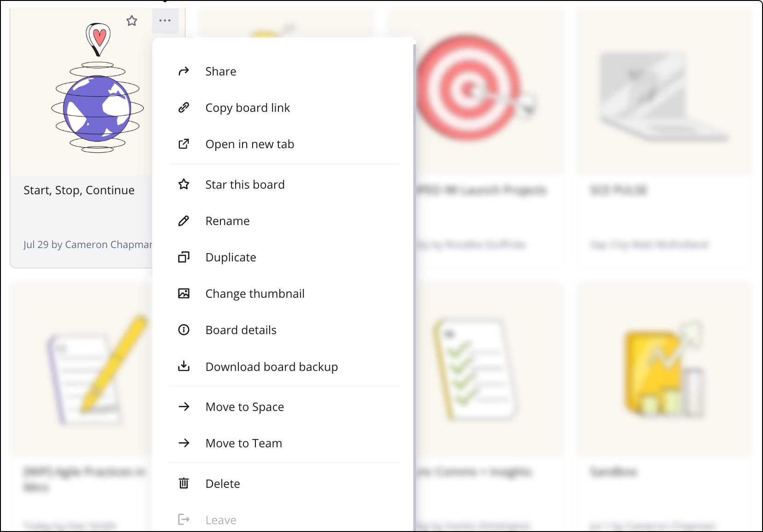This screenshot has height=532, width=763.
Task: Click the Board details info icon
Action: (x=184, y=330)
